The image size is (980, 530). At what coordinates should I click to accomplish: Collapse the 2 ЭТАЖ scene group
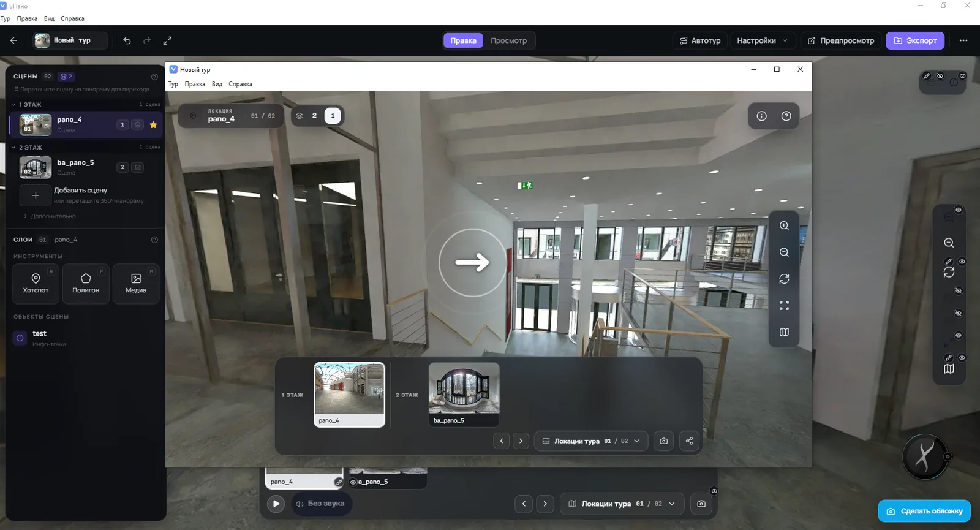(13, 148)
